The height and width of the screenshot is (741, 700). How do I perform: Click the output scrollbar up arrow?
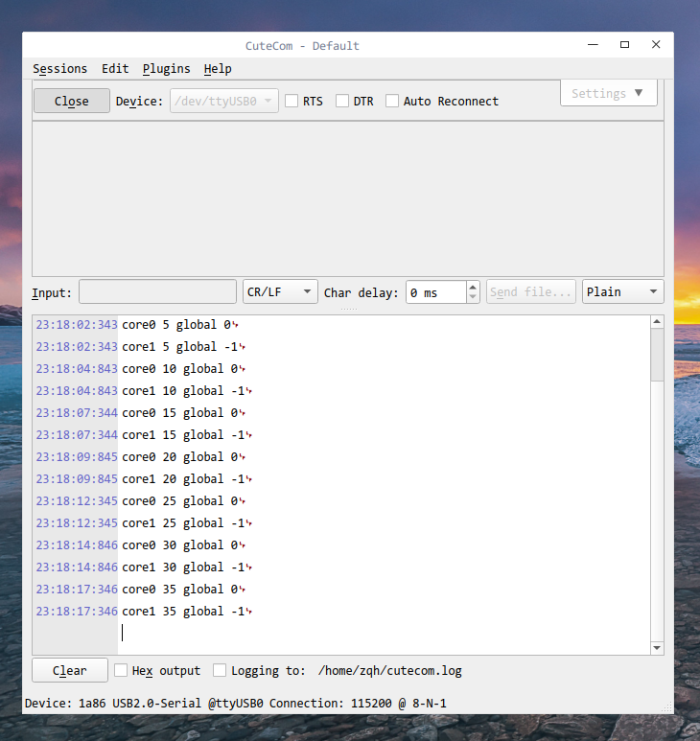tap(657, 322)
